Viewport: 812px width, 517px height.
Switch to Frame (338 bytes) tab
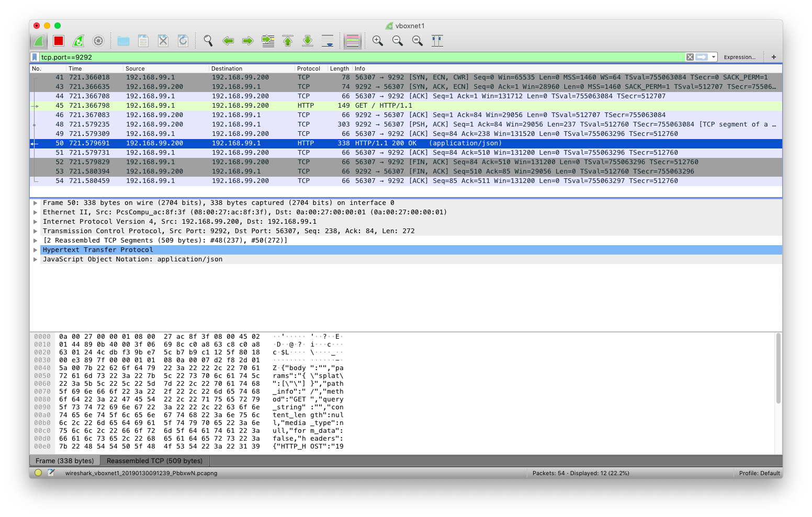(65, 461)
